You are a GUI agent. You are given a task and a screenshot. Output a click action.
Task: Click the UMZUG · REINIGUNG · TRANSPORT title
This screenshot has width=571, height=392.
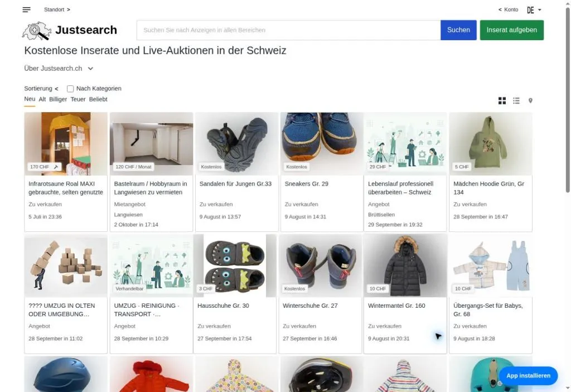(x=147, y=309)
